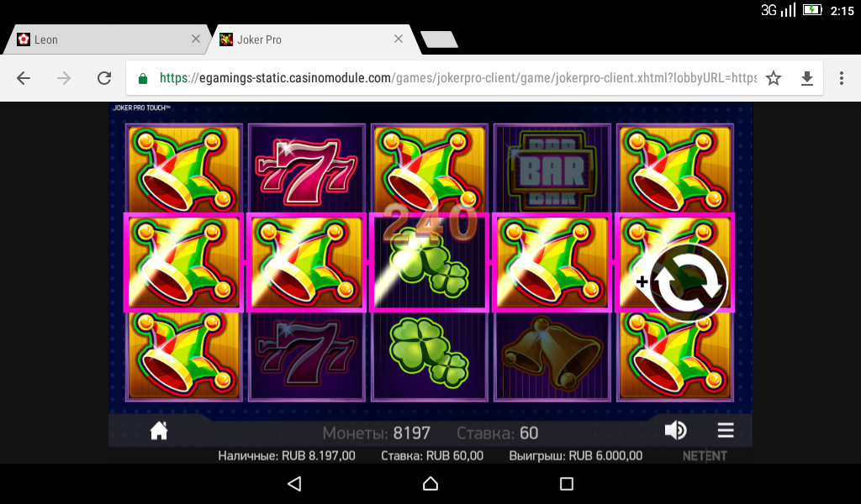The image size is (861, 504).
Task: Close the Leon tab
Action: click(x=195, y=39)
